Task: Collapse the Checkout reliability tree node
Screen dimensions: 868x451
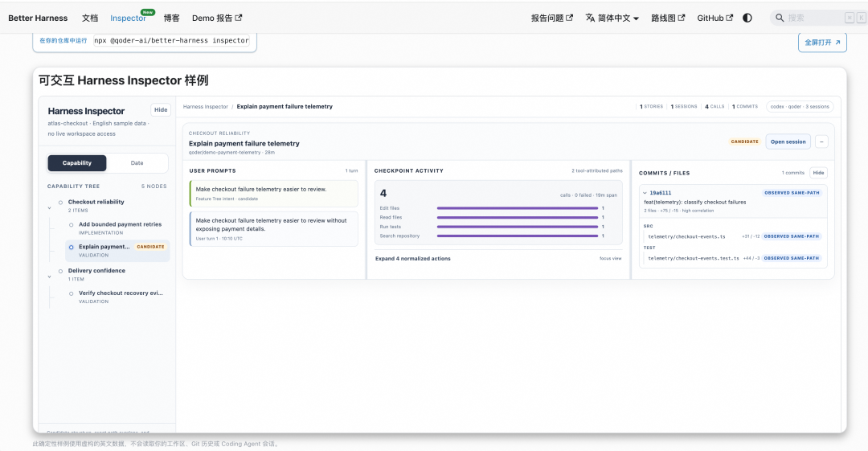Action: pyautogui.click(x=49, y=207)
